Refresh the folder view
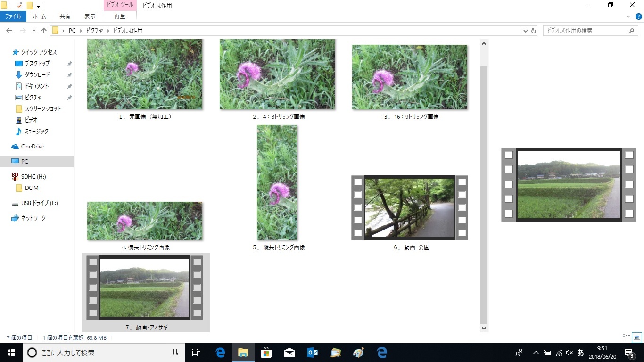The height and width of the screenshot is (362, 644). (534, 31)
